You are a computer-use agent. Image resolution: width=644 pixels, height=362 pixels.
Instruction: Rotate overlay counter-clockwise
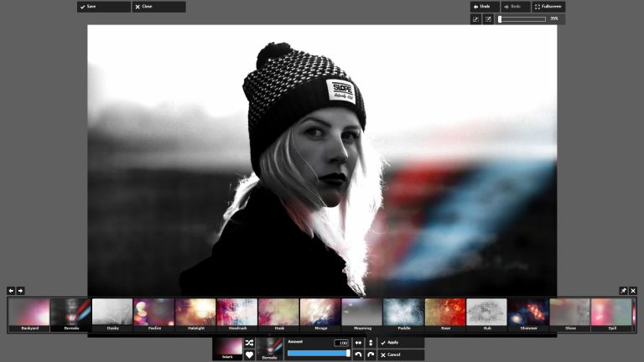(x=358, y=355)
